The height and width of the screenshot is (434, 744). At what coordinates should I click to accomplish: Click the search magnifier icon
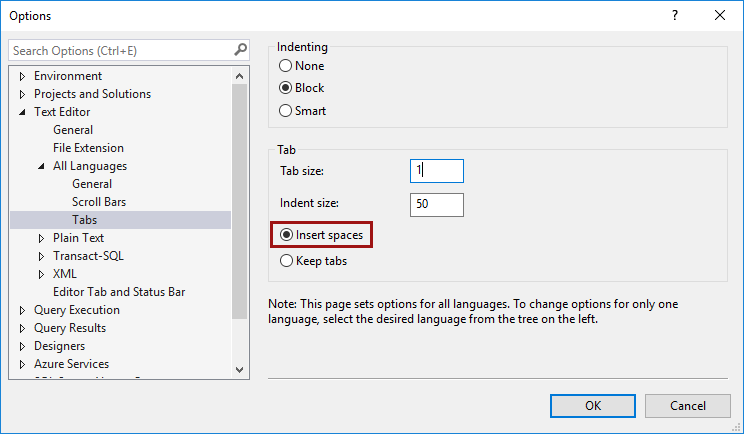pos(240,49)
